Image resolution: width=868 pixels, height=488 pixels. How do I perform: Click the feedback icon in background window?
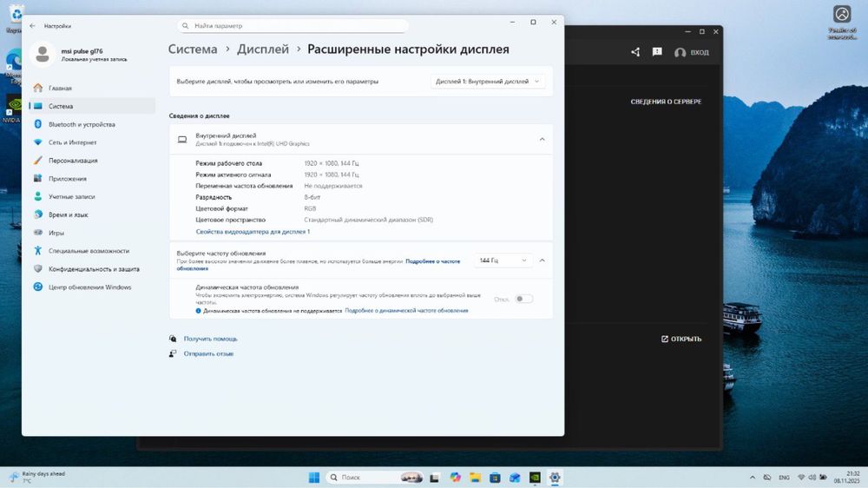tap(657, 52)
